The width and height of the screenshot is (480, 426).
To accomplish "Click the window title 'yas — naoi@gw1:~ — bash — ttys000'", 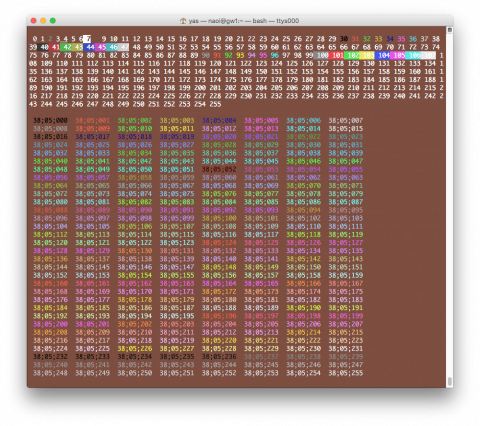I will [244, 21].
